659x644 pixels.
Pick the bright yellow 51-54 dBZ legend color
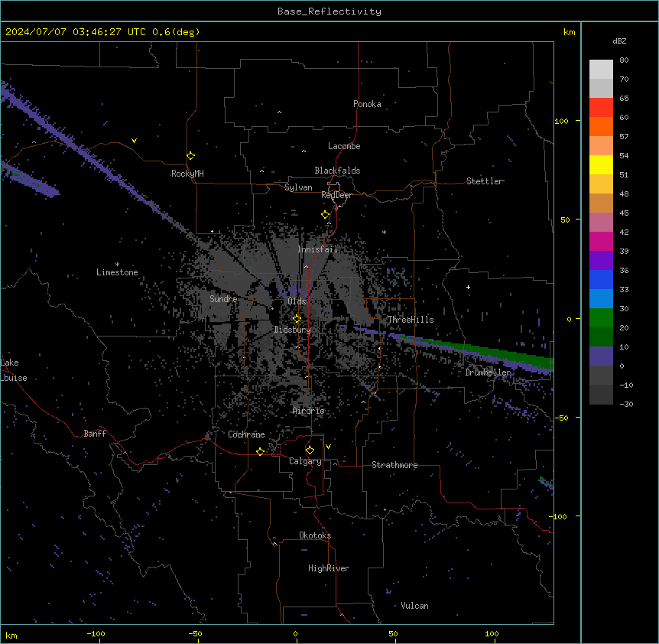[601, 164]
